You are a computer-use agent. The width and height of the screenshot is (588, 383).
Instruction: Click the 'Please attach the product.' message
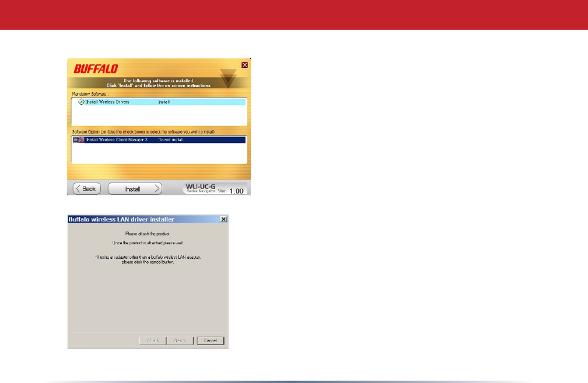(x=148, y=233)
